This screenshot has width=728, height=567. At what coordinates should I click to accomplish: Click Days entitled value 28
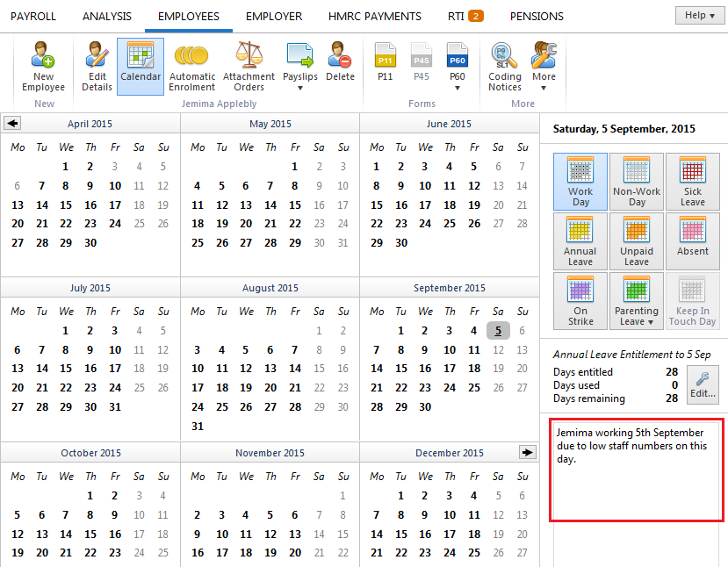(672, 371)
